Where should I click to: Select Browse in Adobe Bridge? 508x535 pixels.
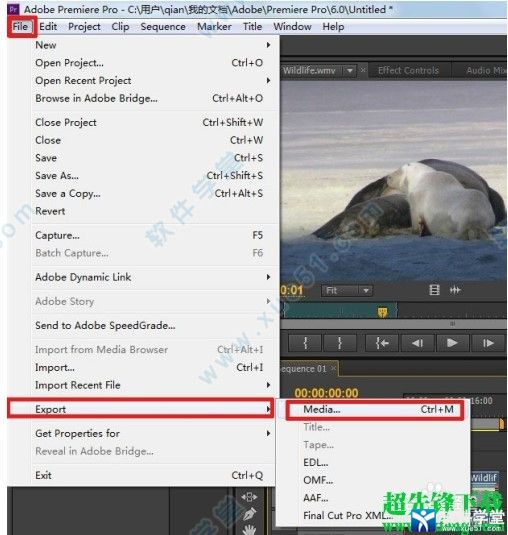pos(153,98)
